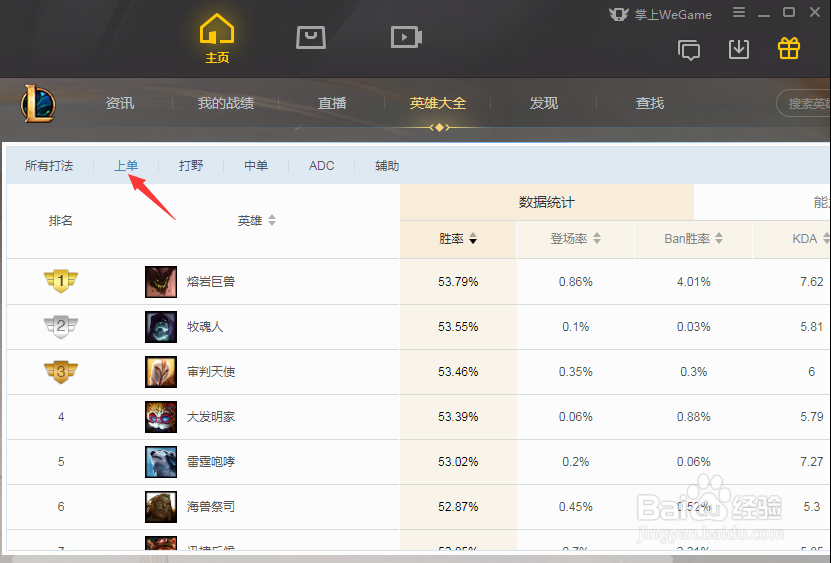This screenshot has height=563, width=831.
Task: Select 英雄大全 tab
Action: pos(438,103)
